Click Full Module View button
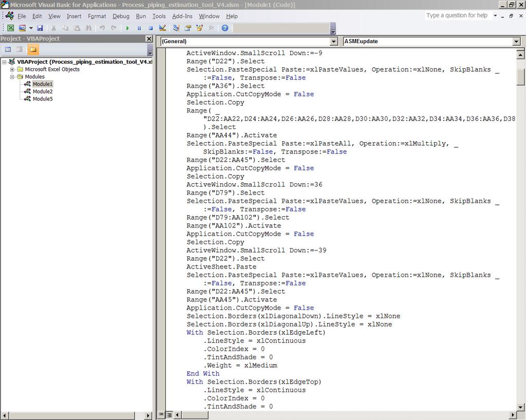Screen dimensions: 526x420 click(170, 415)
